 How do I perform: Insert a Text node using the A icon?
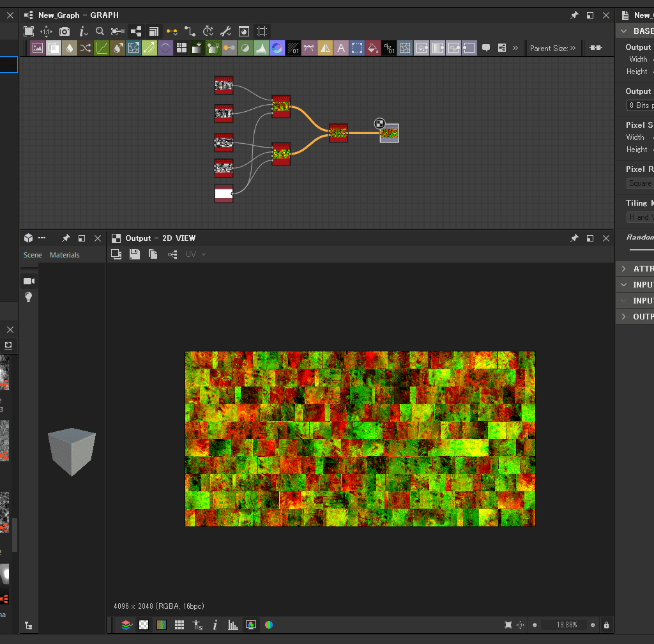pos(341,48)
